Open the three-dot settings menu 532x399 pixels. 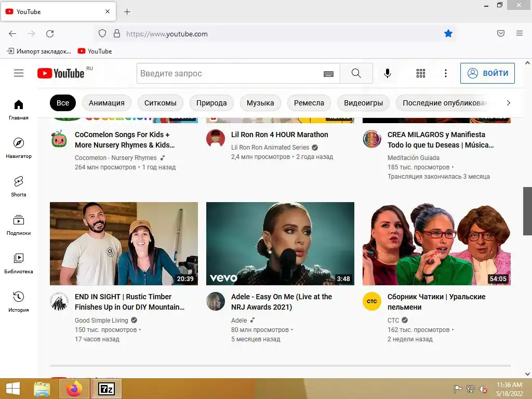point(446,73)
